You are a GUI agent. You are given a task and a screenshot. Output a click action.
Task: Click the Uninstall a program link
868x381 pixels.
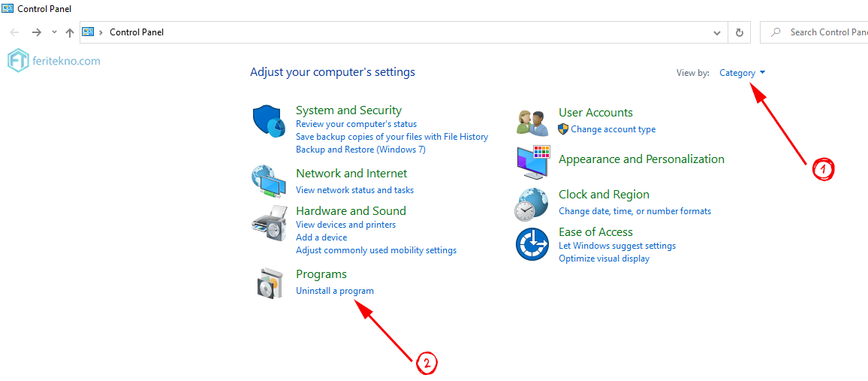335,290
